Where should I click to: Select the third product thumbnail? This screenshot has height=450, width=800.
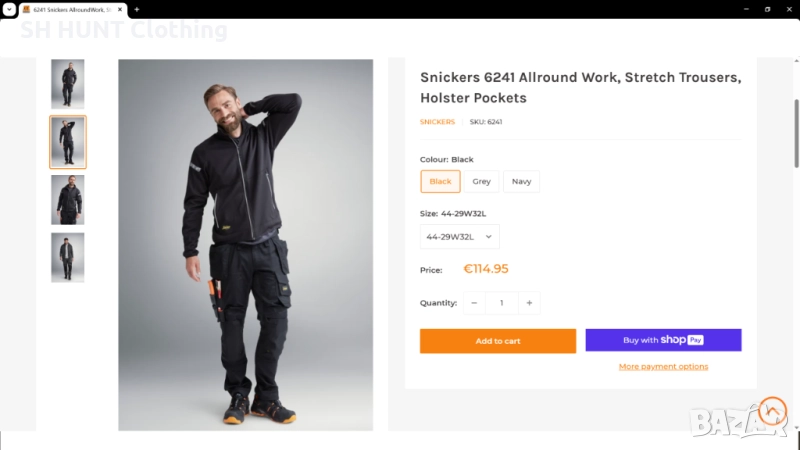pos(68,200)
